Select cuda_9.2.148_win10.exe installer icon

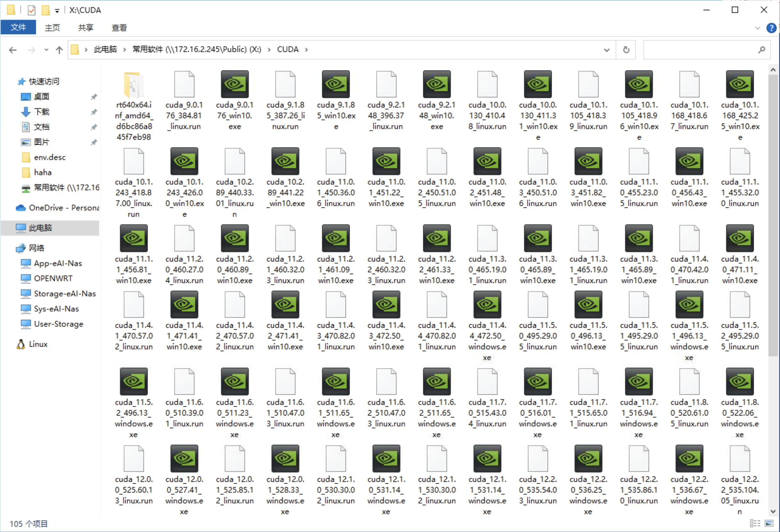(437, 84)
